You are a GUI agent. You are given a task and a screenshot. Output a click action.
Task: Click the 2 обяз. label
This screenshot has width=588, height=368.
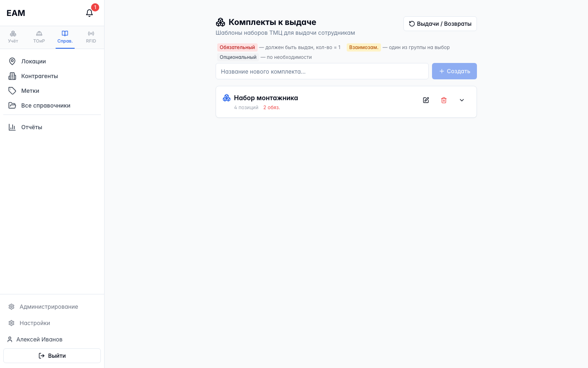click(272, 108)
